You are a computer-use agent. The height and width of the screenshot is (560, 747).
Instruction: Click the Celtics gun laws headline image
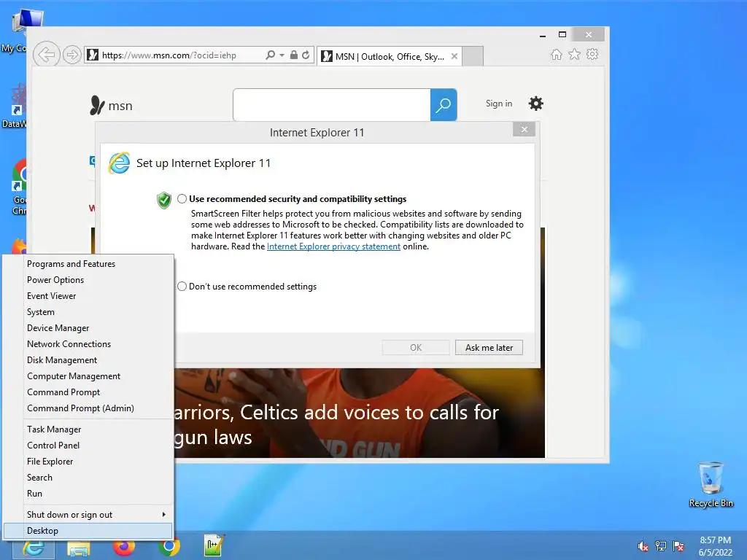pyautogui.click(x=359, y=413)
